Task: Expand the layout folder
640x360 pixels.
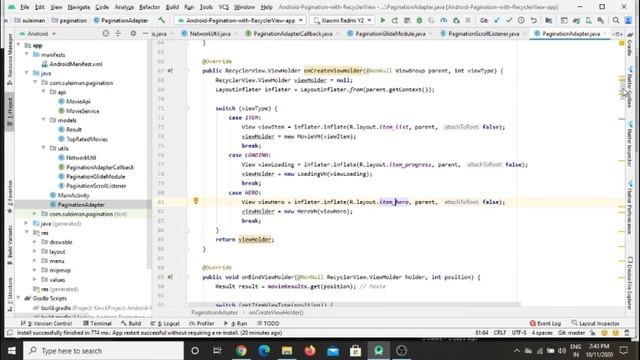Action: coord(35,251)
